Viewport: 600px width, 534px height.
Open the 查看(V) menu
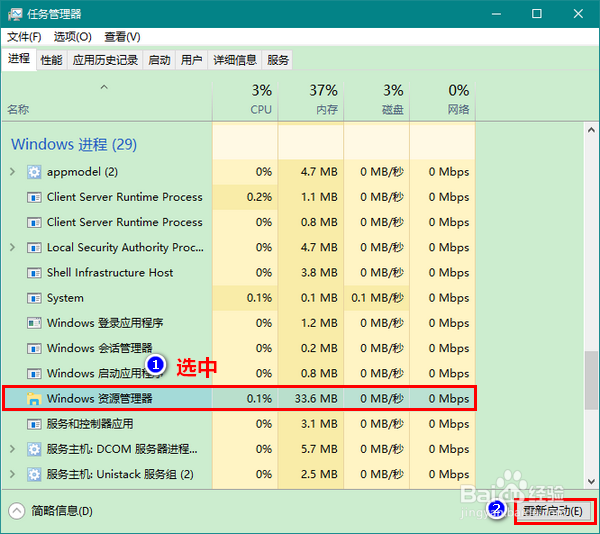122,37
